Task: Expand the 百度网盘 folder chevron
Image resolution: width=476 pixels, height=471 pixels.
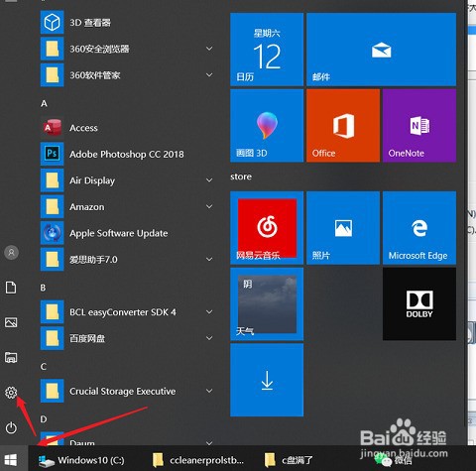Action: click(x=209, y=338)
